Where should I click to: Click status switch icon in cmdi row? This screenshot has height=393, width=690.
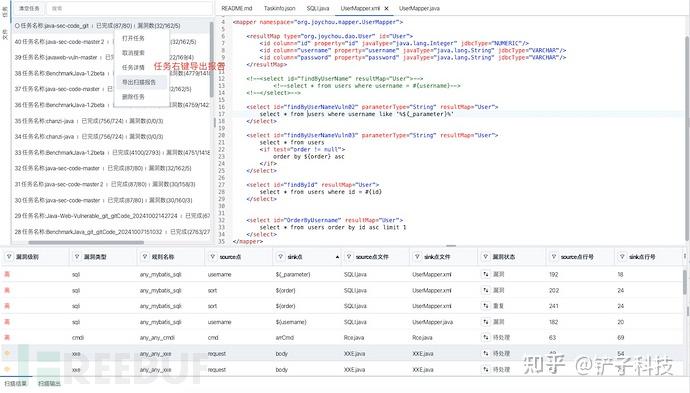486,338
